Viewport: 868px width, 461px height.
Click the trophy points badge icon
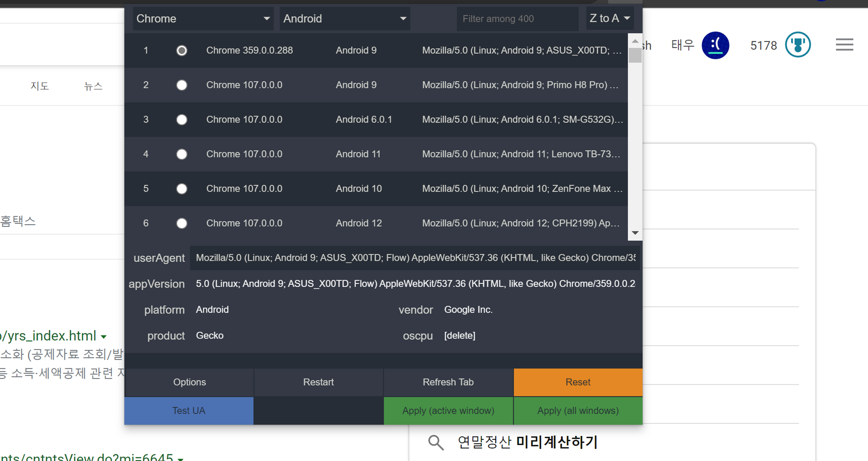tap(798, 45)
